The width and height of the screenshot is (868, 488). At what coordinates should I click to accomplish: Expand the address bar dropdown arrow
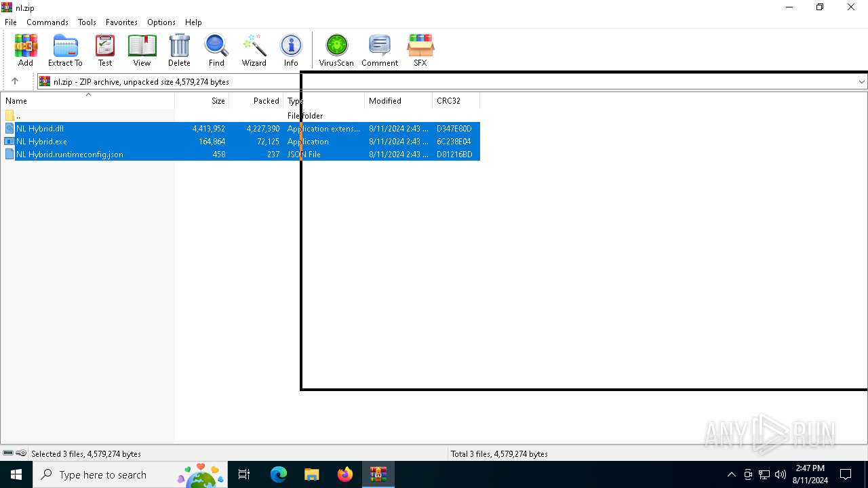(x=861, y=82)
